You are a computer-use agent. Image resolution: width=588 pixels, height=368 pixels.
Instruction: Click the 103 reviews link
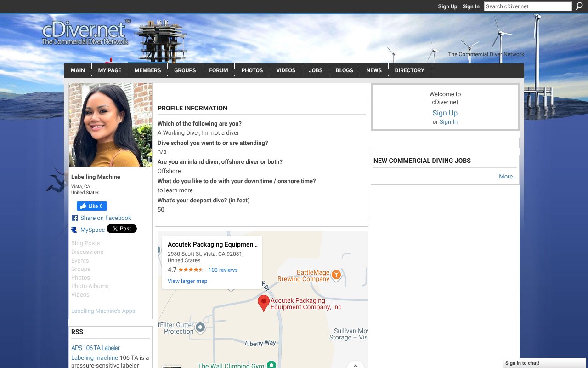[223, 270]
